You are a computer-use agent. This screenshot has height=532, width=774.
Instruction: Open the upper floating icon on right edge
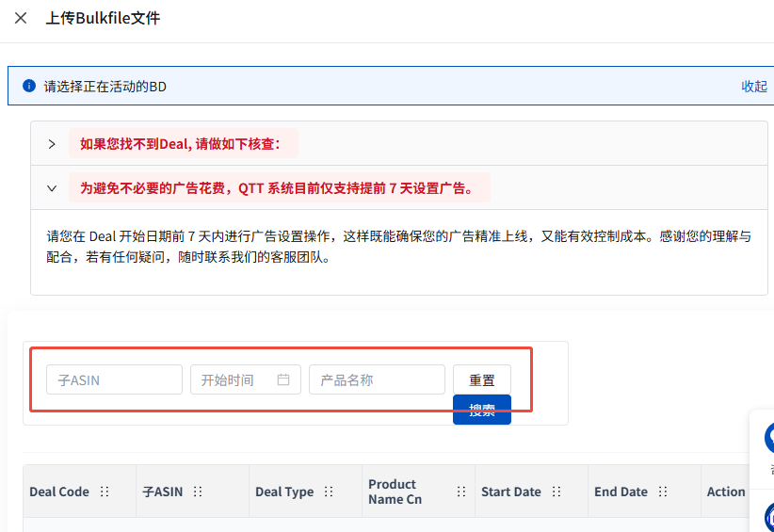[767, 437]
